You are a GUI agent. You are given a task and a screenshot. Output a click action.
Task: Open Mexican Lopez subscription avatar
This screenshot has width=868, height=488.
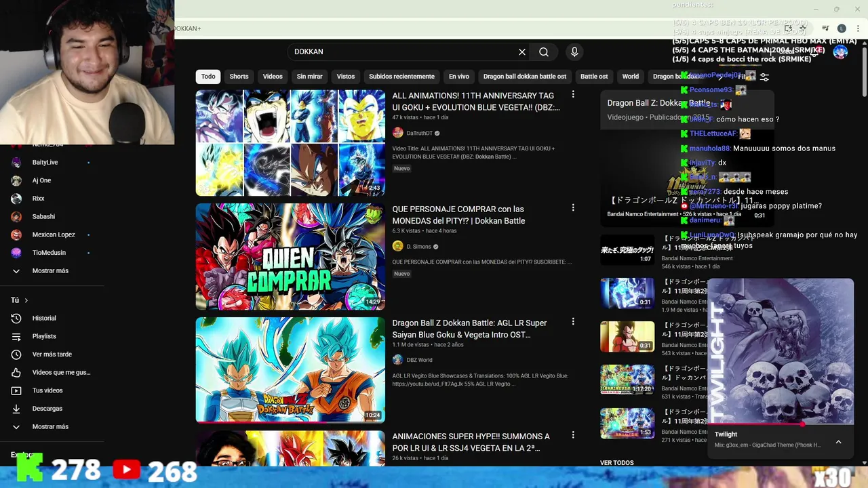pyautogui.click(x=16, y=235)
